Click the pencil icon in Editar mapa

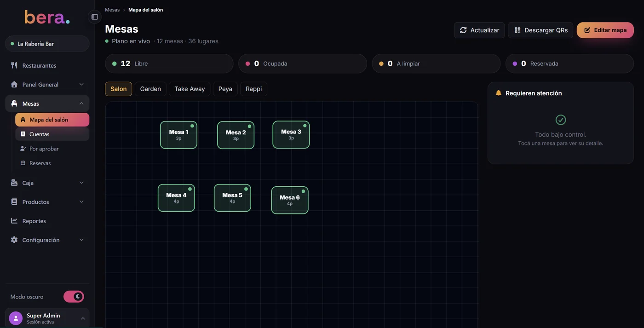(x=587, y=30)
